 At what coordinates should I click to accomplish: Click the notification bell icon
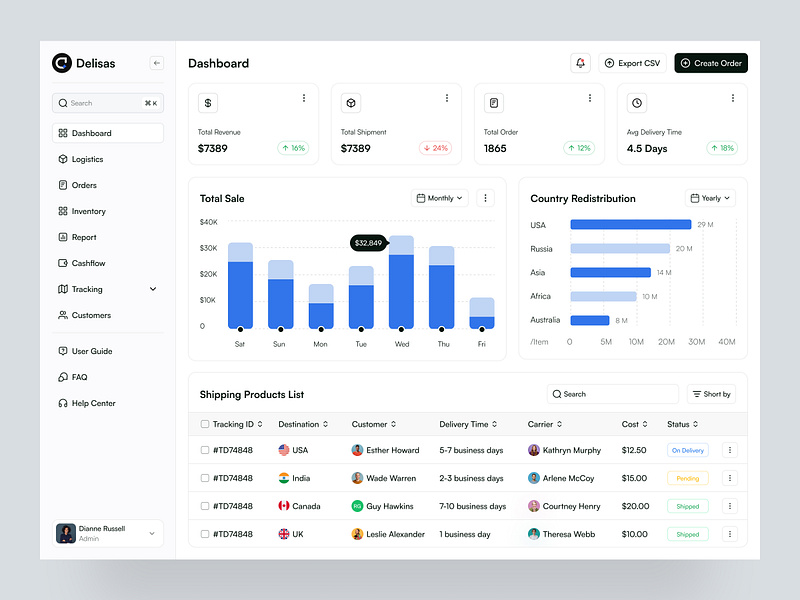(580, 63)
